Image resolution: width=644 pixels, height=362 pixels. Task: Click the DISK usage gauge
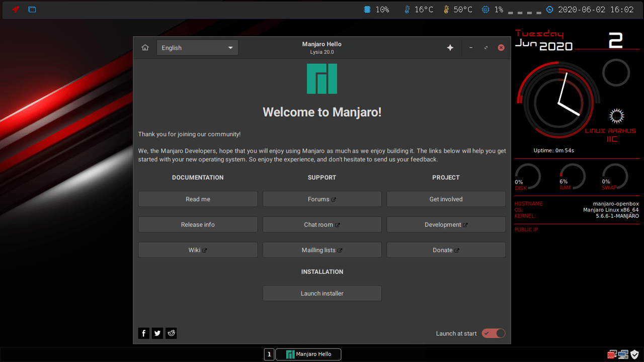click(x=527, y=177)
